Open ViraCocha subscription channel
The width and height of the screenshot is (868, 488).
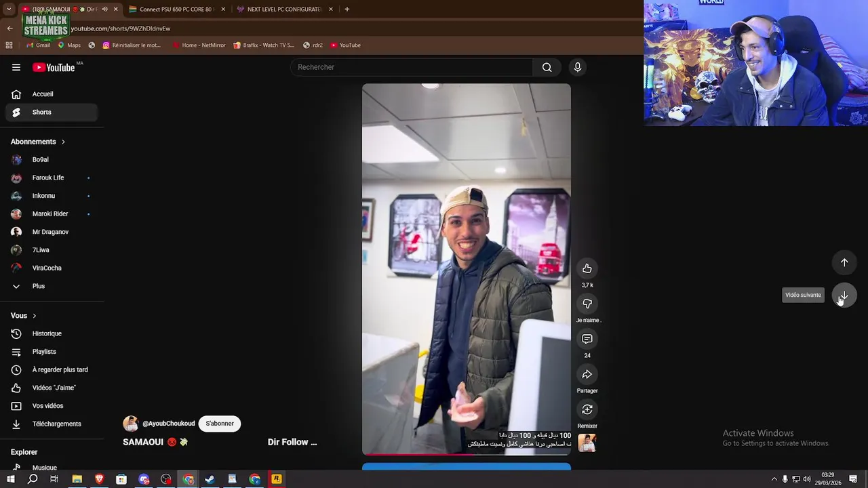pos(52,268)
